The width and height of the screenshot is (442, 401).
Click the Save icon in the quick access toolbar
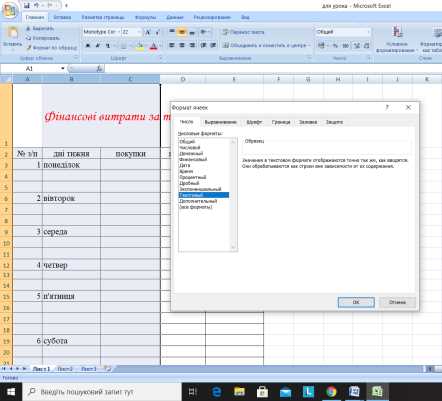27,5
